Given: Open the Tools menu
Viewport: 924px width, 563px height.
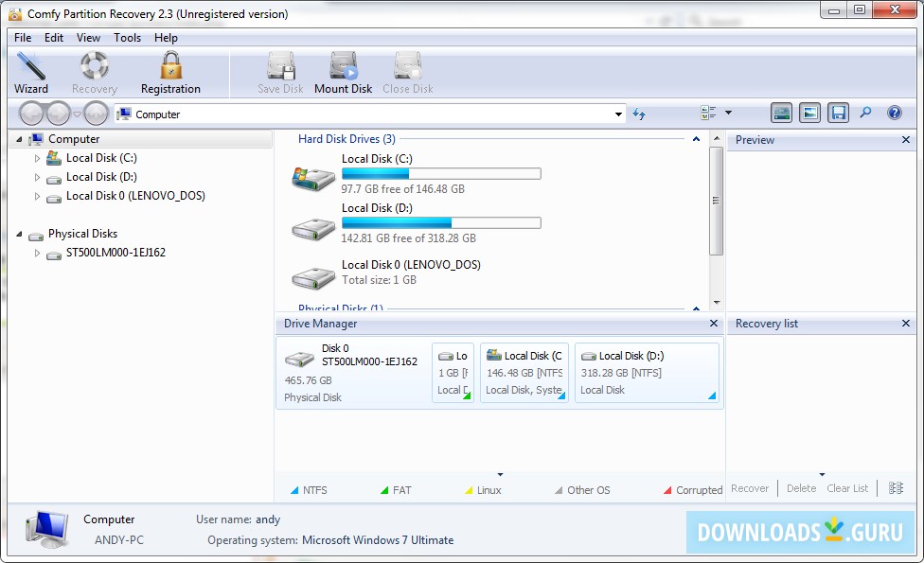Looking at the screenshot, I should (127, 38).
